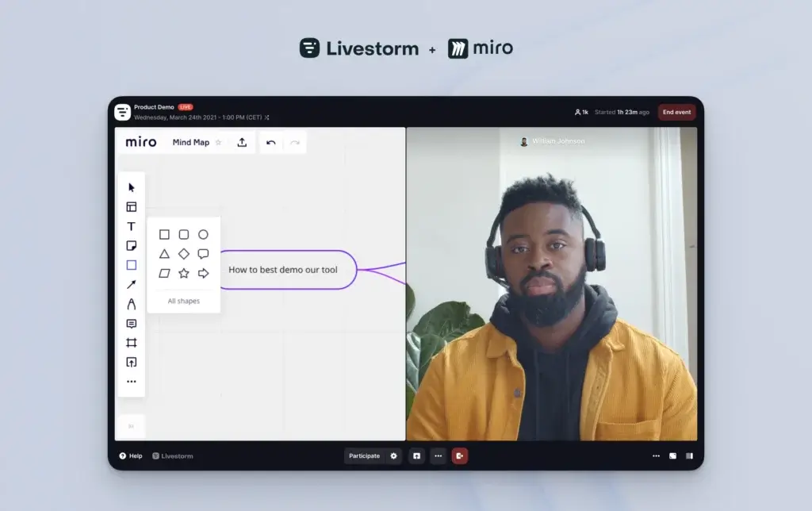The height and width of the screenshot is (511, 812).
Task: Open the settings gear next to Participate
Action: point(393,456)
